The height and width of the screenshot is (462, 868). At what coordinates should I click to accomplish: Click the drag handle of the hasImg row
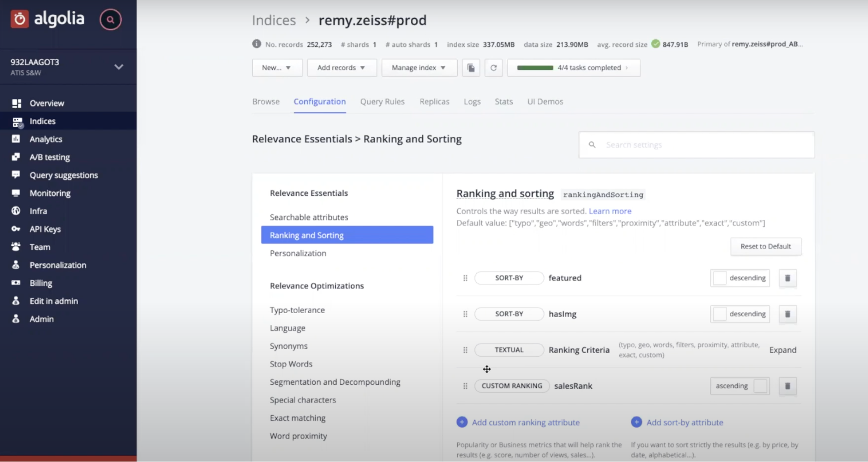[465, 314]
